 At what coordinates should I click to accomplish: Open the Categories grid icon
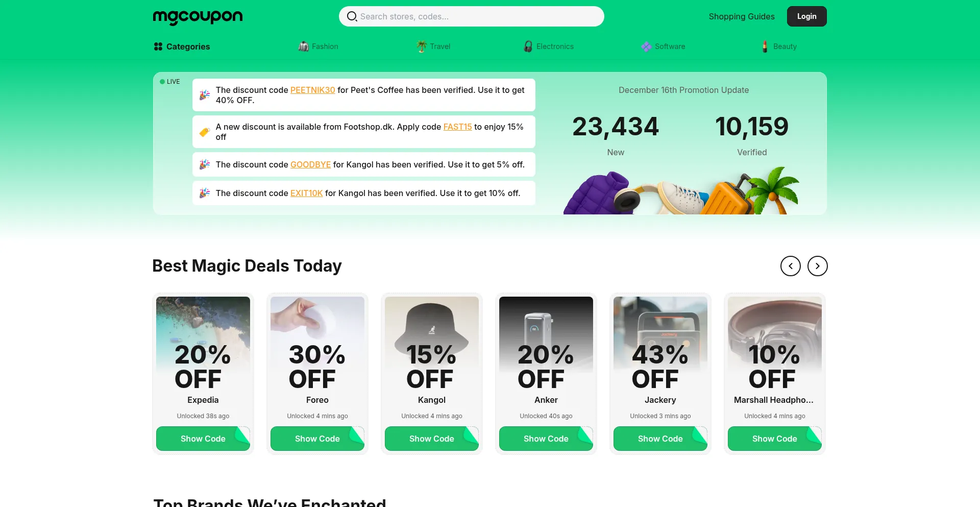pos(158,46)
